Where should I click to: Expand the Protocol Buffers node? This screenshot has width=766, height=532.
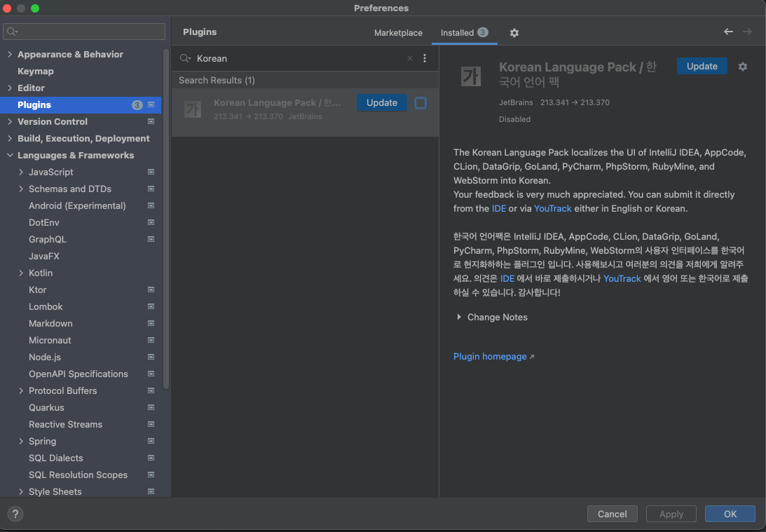21,391
